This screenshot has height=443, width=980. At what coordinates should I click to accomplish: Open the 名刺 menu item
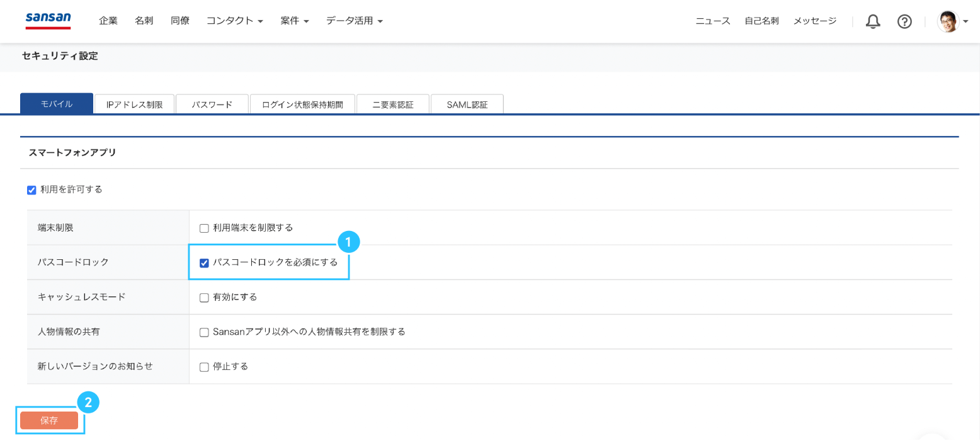click(x=144, y=21)
